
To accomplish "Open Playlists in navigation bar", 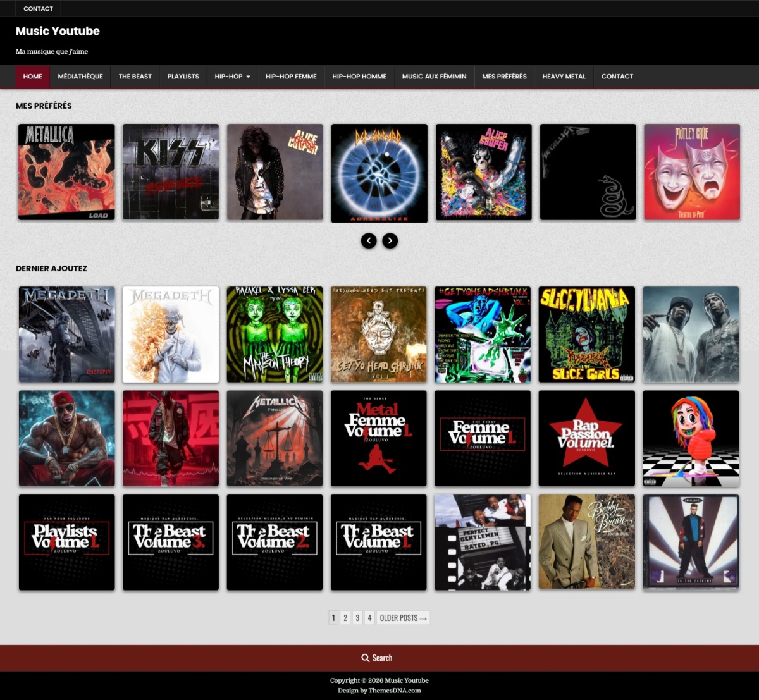I will point(183,77).
